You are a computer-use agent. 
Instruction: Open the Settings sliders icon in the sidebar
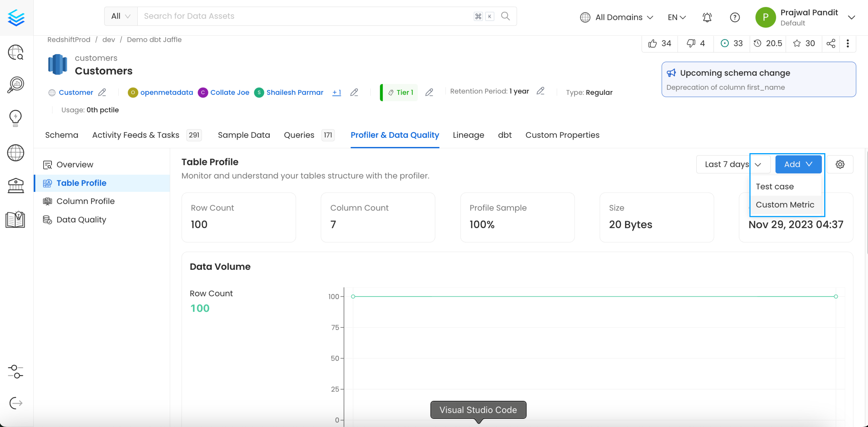pyautogui.click(x=16, y=372)
